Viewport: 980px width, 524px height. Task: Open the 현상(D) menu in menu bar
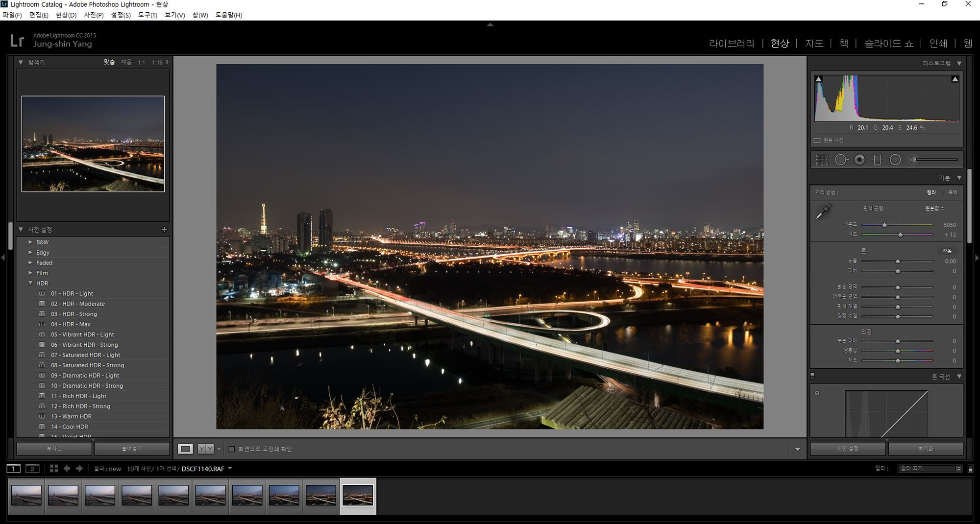pyautogui.click(x=66, y=15)
